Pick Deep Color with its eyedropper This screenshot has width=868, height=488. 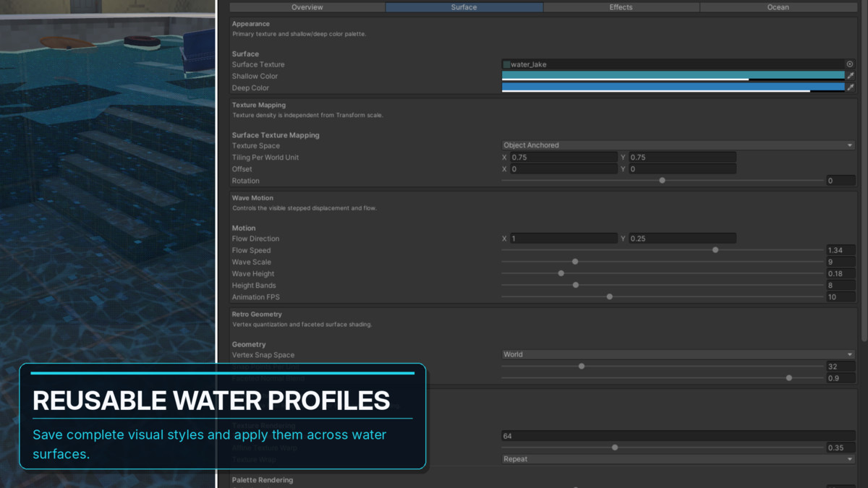851,87
